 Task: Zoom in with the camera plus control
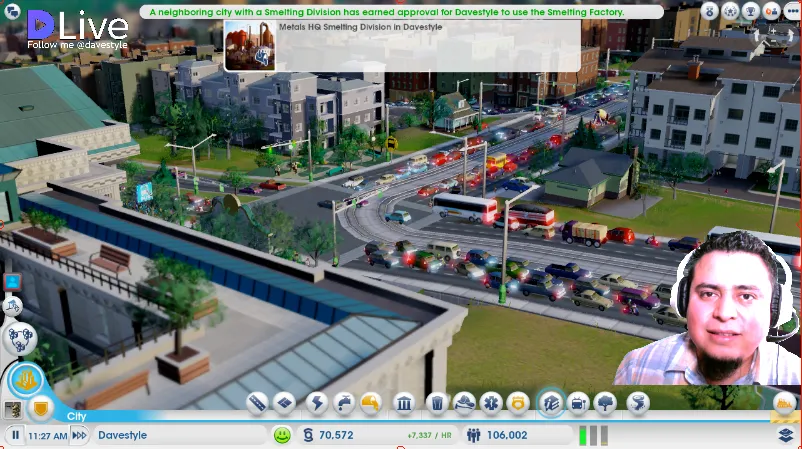tap(774, 31)
